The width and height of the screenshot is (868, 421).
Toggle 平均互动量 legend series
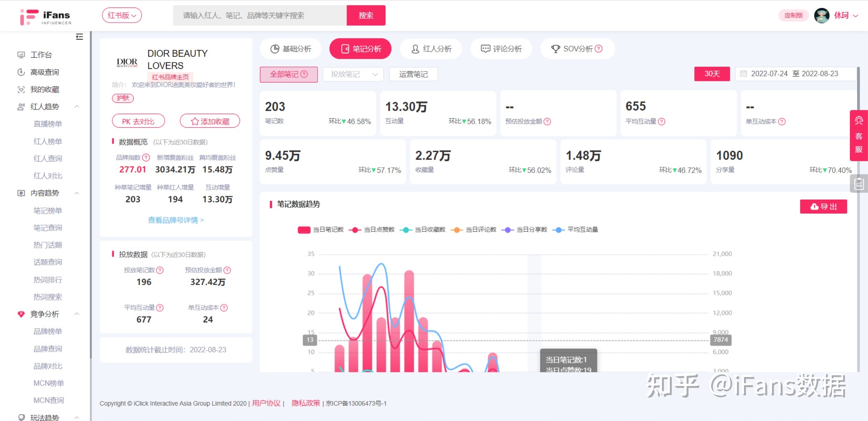pyautogui.click(x=575, y=230)
